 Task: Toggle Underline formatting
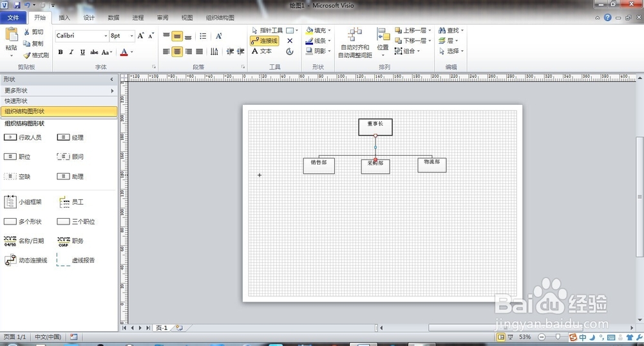(x=82, y=52)
